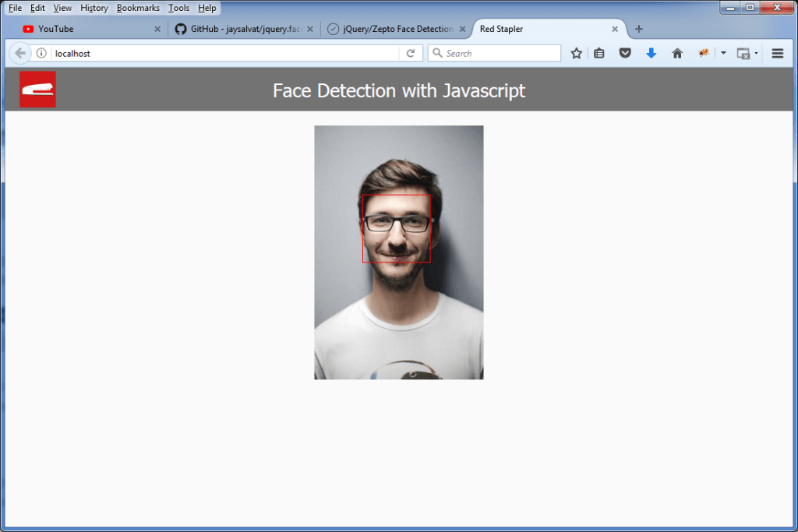This screenshot has width=798, height=532.
Task: Bookmark this page using the star icon
Action: coord(576,53)
